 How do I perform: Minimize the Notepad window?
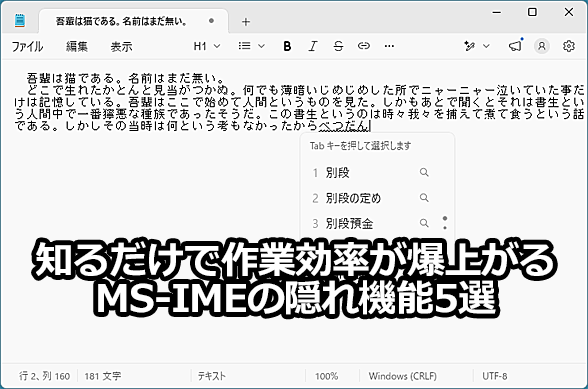click(496, 13)
